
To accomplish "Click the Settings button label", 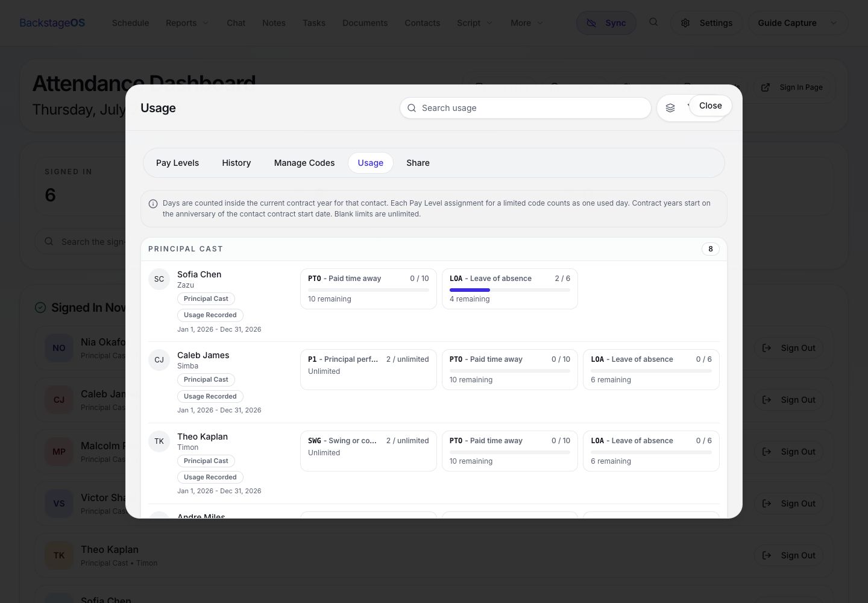I will [x=716, y=23].
